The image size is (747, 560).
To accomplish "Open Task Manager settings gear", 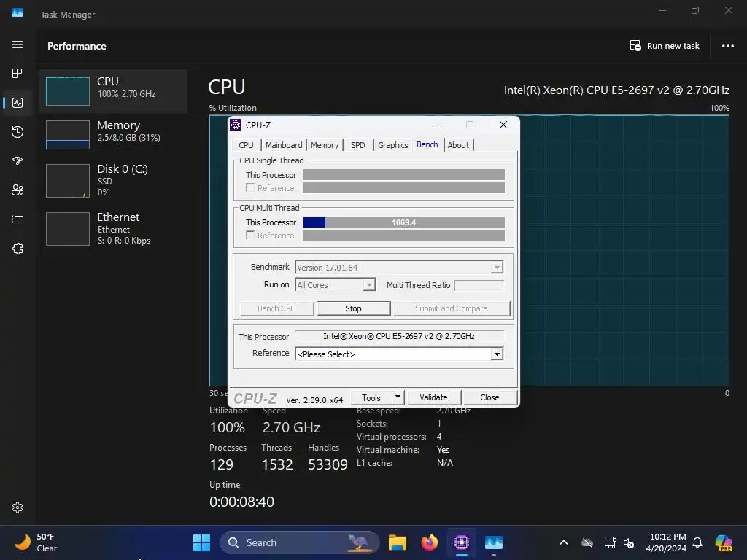I will point(18,507).
